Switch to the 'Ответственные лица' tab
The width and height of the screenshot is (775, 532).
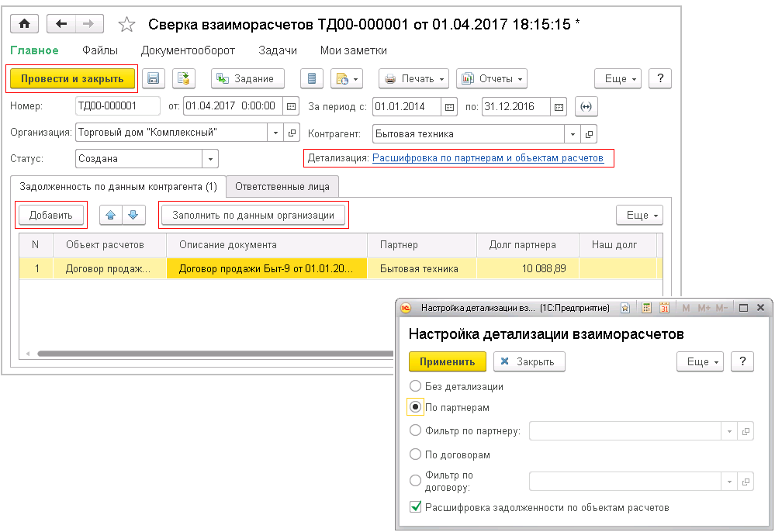click(282, 186)
